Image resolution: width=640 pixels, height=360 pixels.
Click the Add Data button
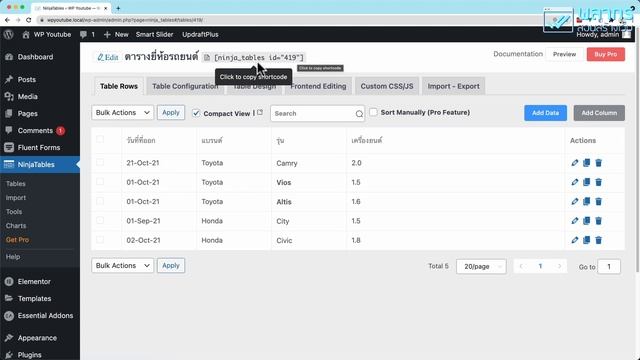tap(545, 113)
